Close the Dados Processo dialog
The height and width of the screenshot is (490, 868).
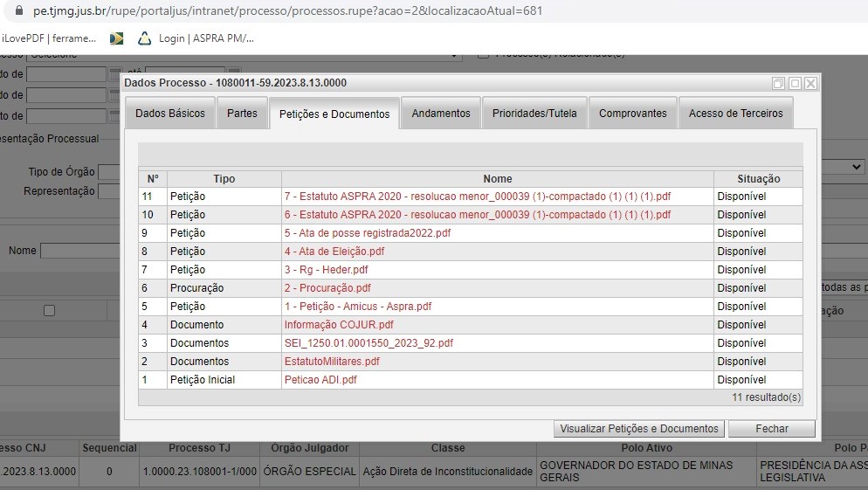tap(811, 83)
